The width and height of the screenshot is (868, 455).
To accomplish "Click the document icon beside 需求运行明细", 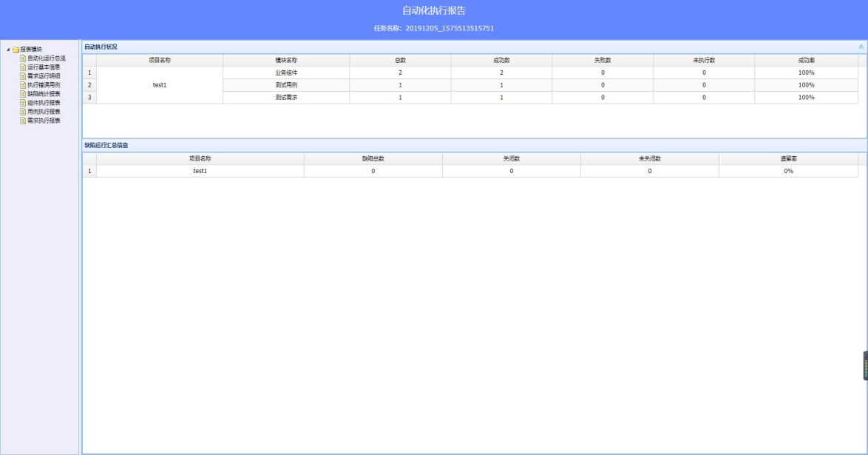I will pyautogui.click(x=23, y=76).
